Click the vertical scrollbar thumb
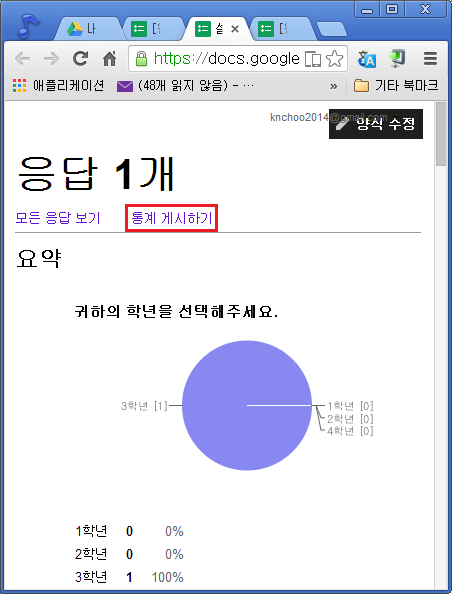 coord(441,134)
